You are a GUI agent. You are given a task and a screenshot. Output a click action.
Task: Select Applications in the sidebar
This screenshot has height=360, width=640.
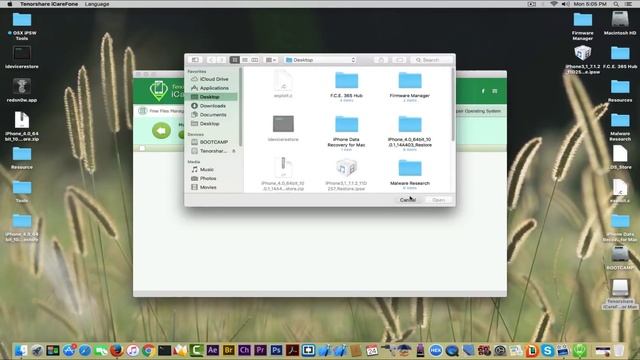click(213, 88)
